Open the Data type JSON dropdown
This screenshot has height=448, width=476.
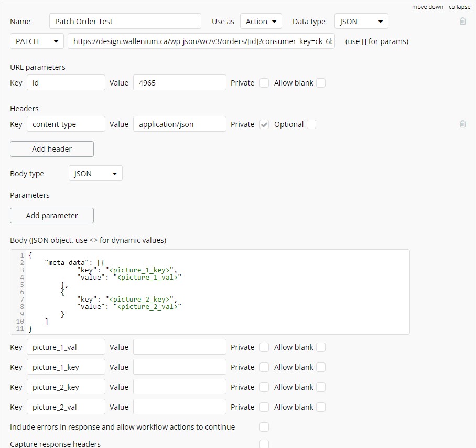point(361,21)
